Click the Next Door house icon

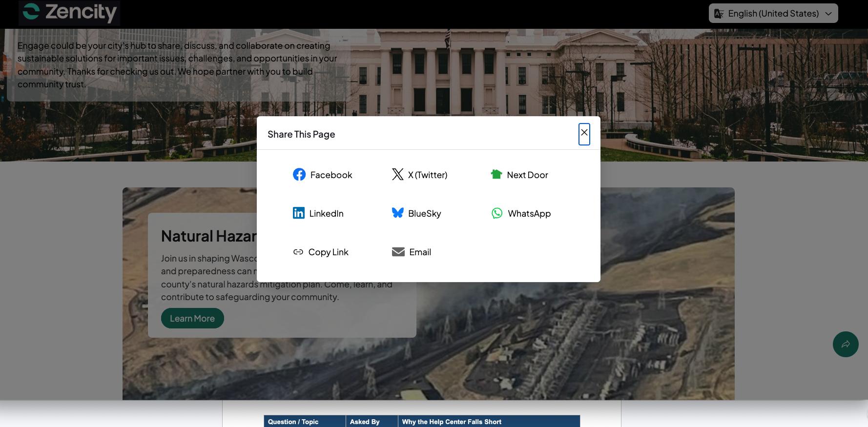tap(496, 175)
